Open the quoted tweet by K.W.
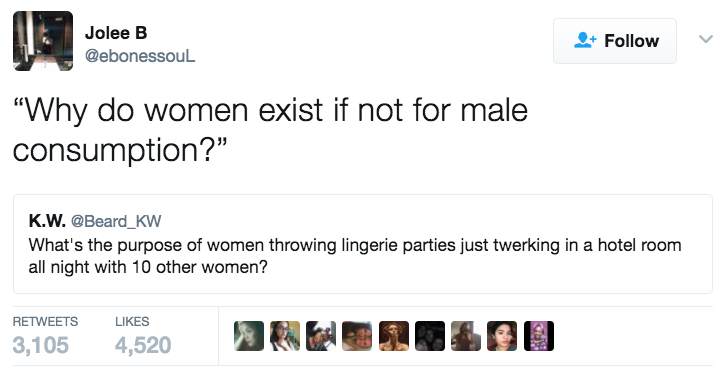The width and height of the screenshot is (728, 378). click(363, 244)
